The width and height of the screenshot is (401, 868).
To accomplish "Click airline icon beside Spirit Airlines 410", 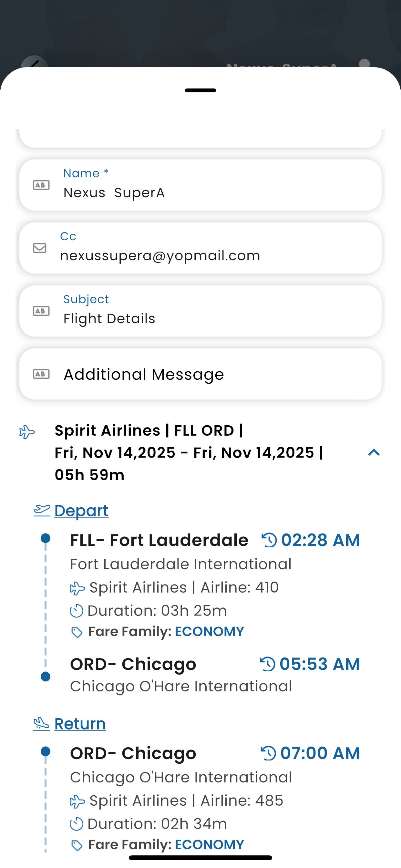I will point(77,588).
